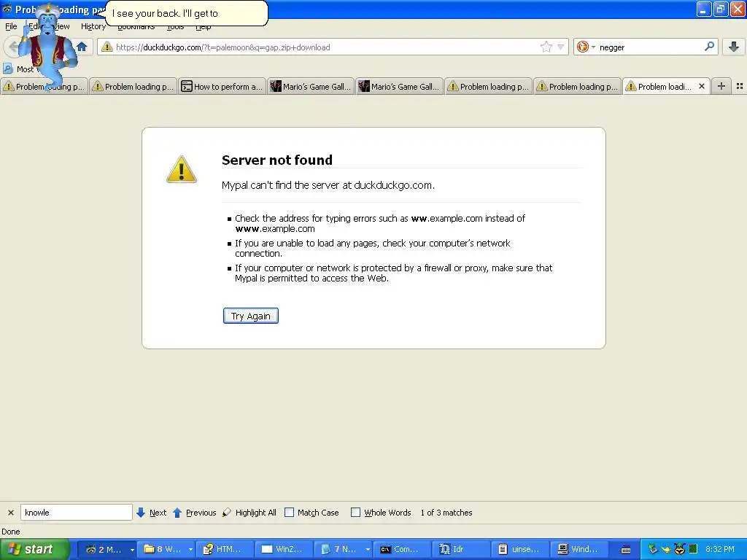This screenshot has height=560, width=747.
Task: Enable the Whole Words checkbox
Action: pyautogui.click(x=355, y=513)
